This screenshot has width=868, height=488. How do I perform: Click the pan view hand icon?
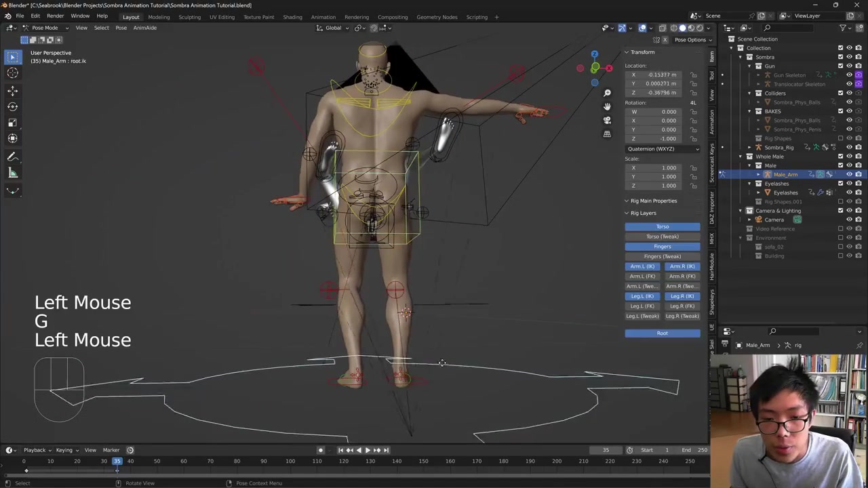(607, 106)
